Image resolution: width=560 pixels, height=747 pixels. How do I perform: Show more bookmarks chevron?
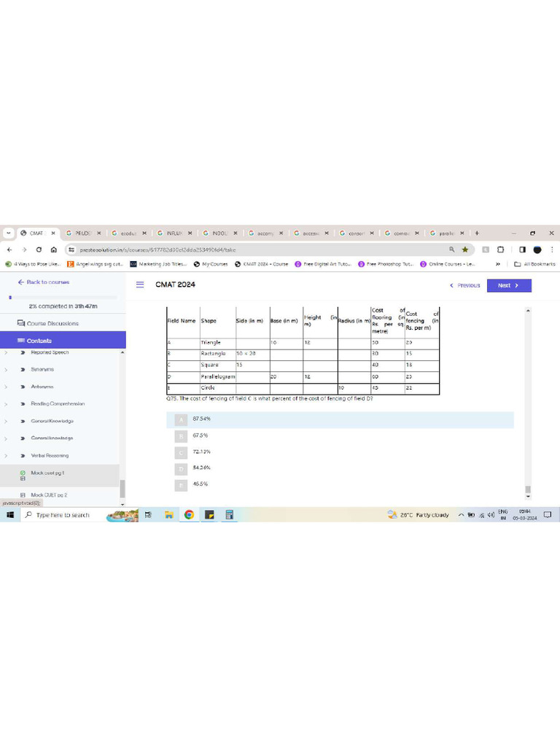(x=498, y=264)
